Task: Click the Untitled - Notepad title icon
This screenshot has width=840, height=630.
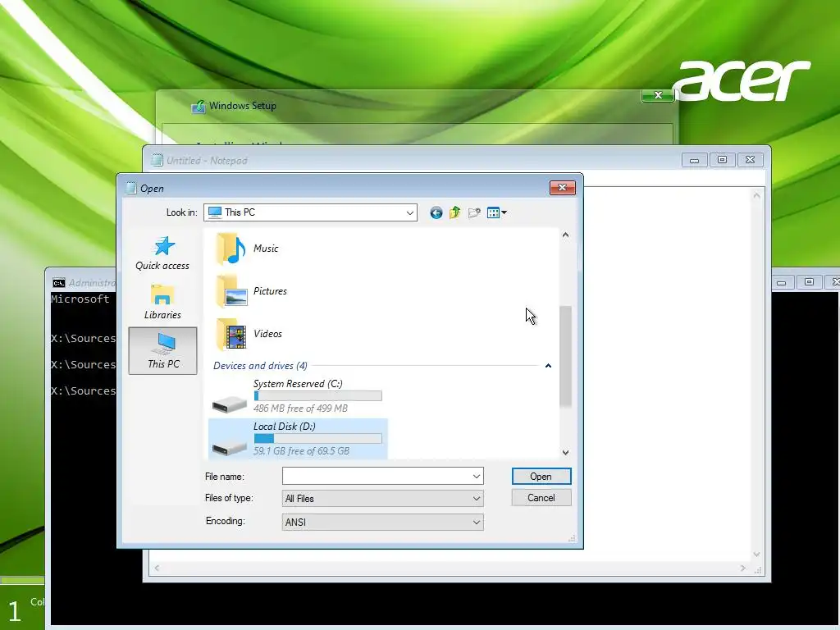Action: click(157, 160)
